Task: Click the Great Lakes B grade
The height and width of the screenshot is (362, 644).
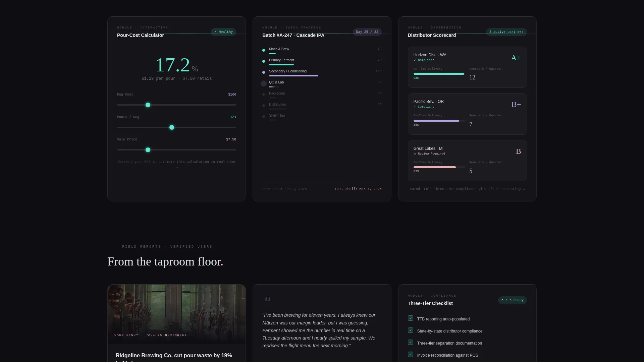Action: [518, 152]
